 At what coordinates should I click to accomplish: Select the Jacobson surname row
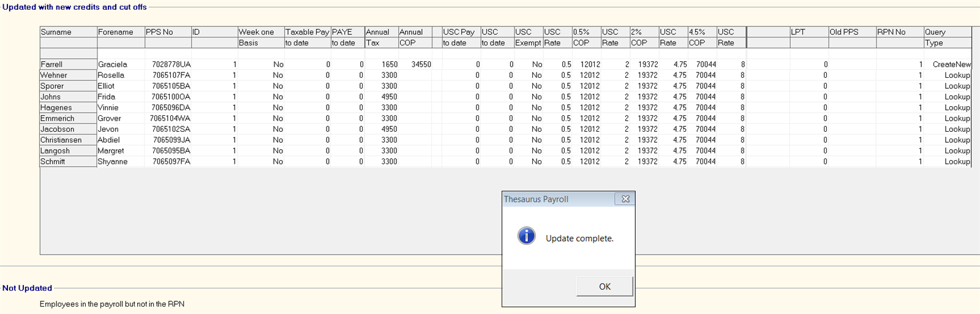click(x=69, y=129)
